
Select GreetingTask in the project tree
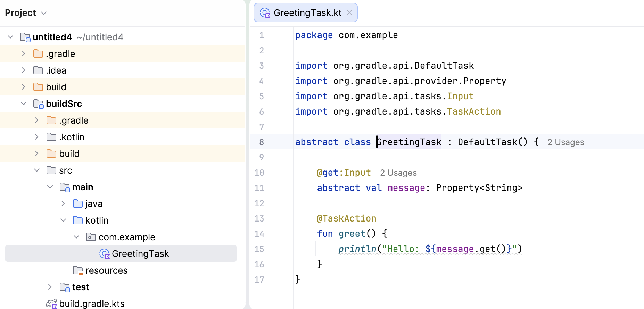point(121,253)
